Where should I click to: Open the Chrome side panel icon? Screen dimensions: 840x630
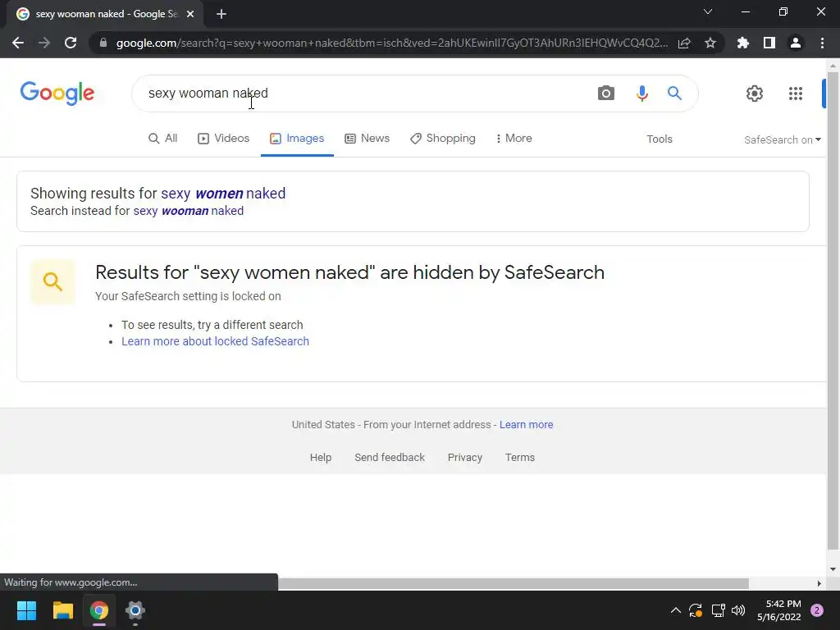pos(769,43)
